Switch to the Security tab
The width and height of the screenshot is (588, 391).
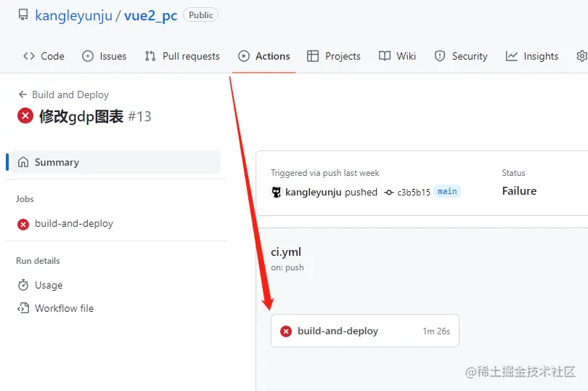click(x=461, y=56)
